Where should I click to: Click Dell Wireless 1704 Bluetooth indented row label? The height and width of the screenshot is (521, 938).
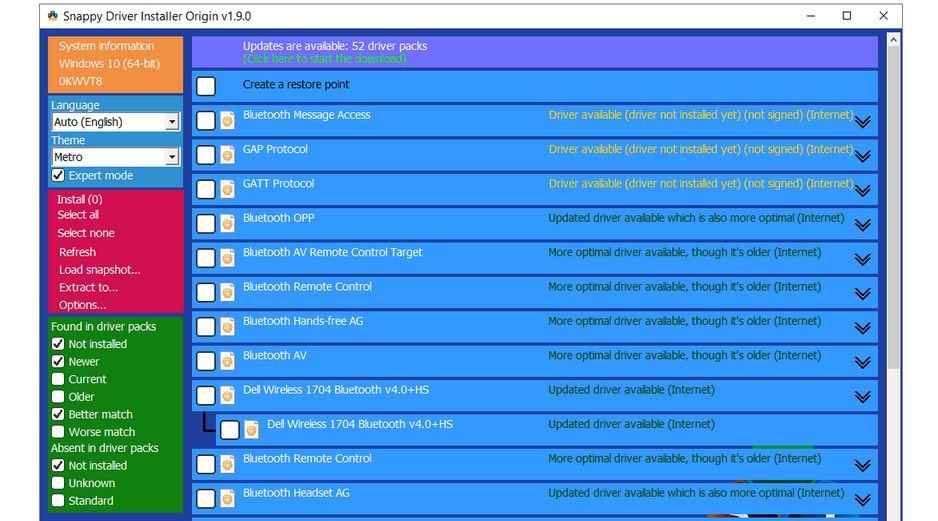pos(360,424)
